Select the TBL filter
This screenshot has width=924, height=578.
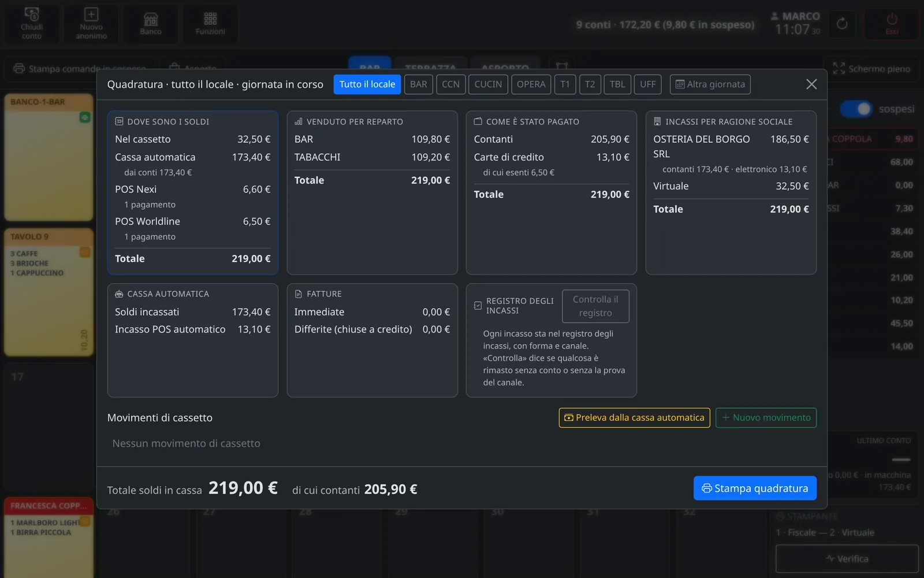(x=617, y=84)
